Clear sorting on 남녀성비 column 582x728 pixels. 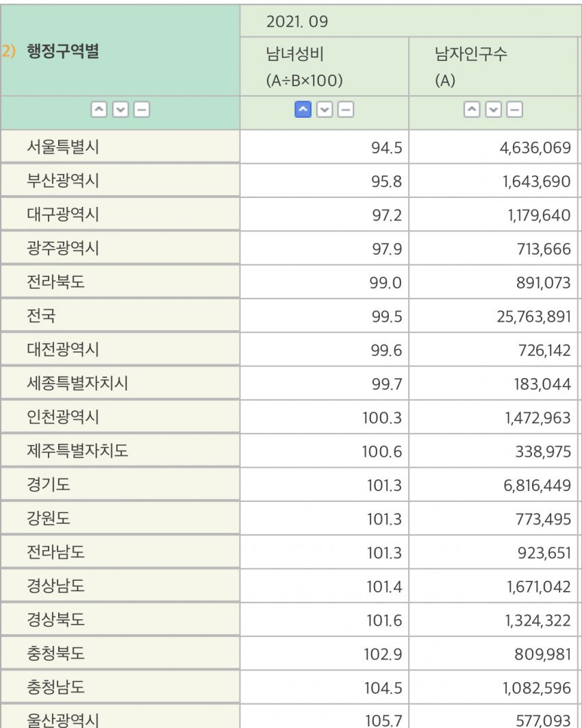click(345, 110)
